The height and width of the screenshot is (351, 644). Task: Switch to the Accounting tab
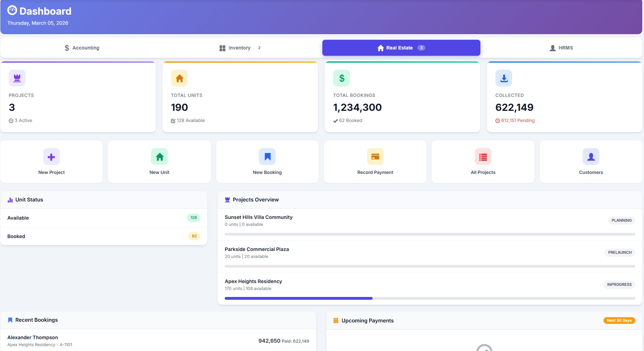point(82,47)
